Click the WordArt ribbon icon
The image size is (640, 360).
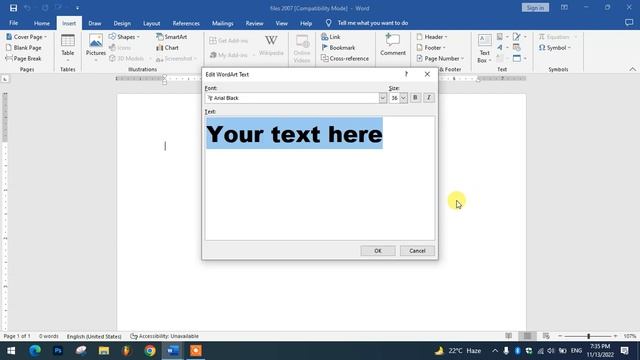tap(502, 47)
